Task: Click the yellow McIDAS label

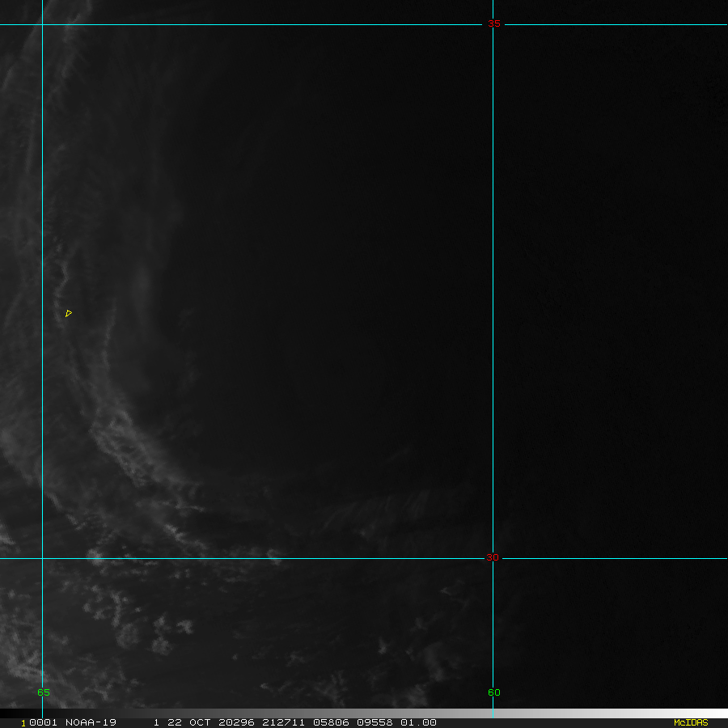Action: pyautogui.click(x=690, y=722)
